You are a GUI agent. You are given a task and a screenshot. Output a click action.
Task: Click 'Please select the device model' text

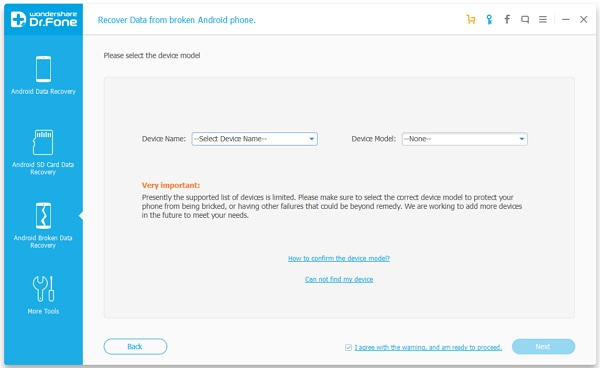tap(152, 55)
